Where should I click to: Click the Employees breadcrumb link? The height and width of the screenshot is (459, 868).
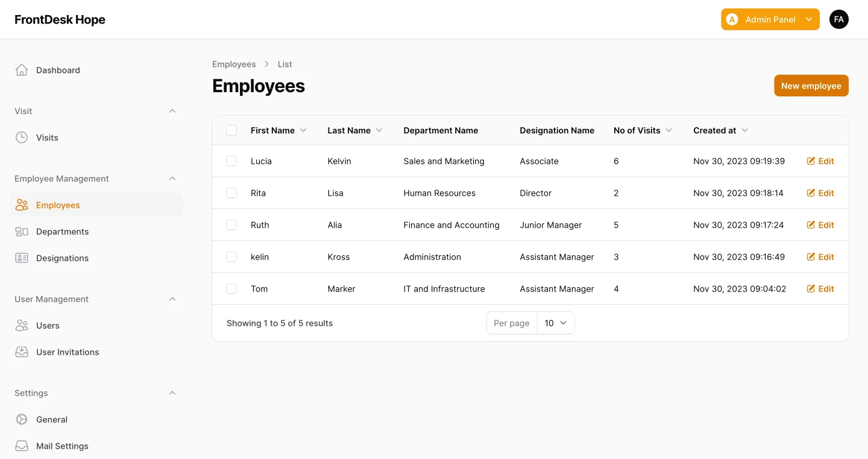point(234,64)
